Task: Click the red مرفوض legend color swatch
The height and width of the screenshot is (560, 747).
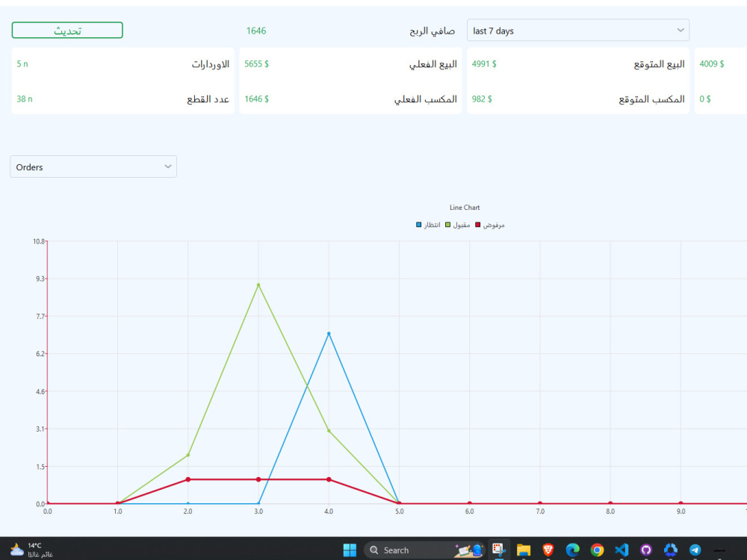Action: (477, 224)
